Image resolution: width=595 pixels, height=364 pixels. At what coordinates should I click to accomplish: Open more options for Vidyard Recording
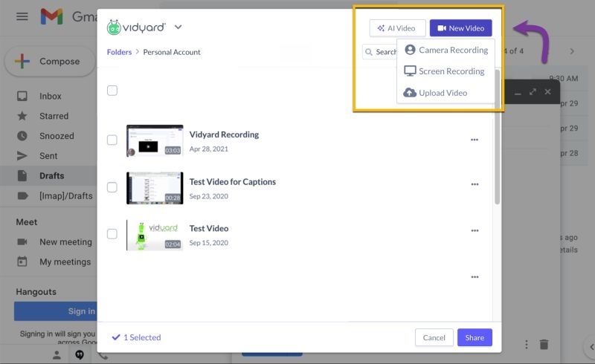point(475,140)
